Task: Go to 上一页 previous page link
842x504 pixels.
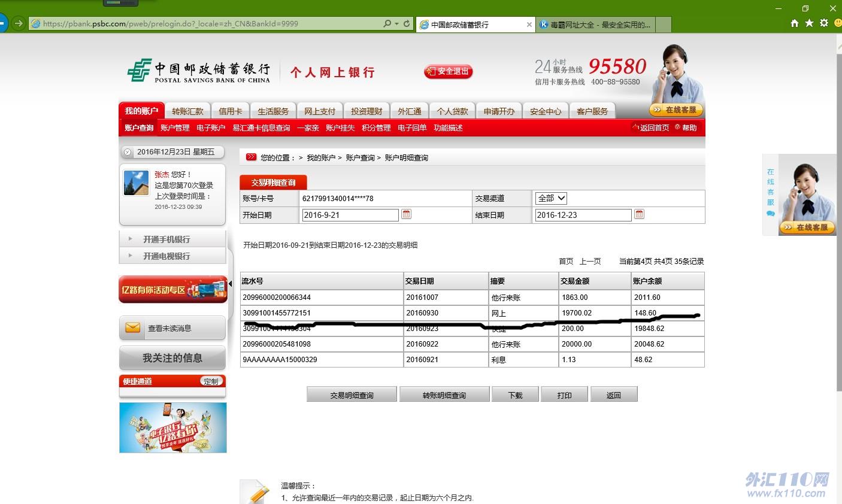Action: (x=590, y=262)
